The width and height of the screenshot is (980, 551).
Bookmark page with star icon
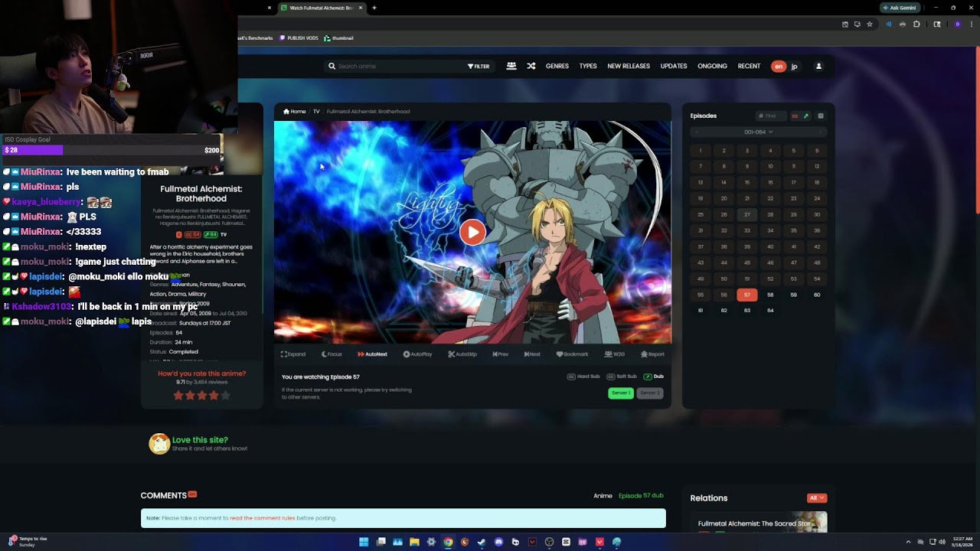[x=870, y=24]
